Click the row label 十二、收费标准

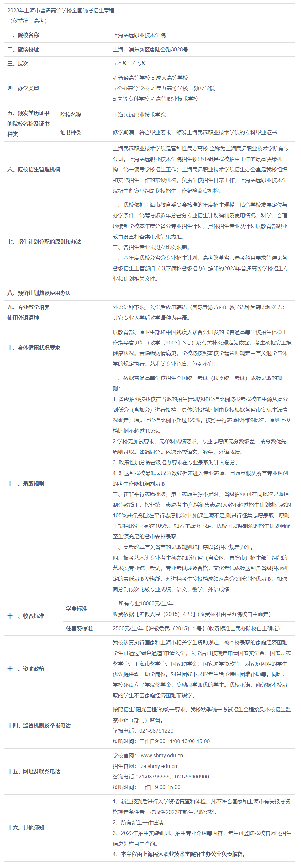coord(26,616)
